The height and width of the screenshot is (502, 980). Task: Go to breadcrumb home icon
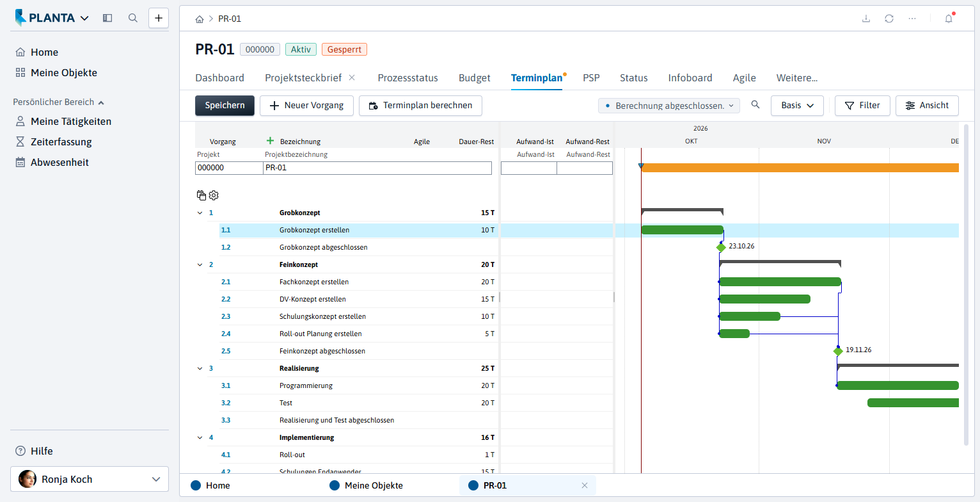[x=200, y=19]
